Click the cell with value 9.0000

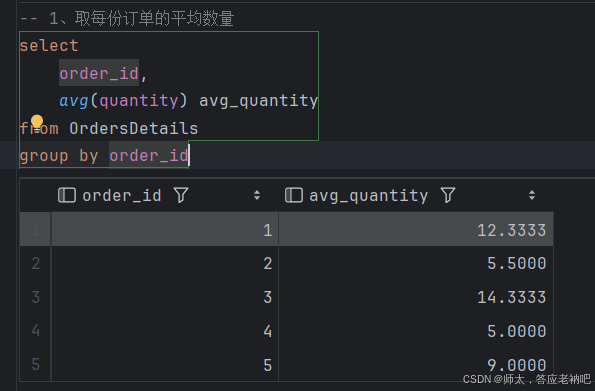416,364
